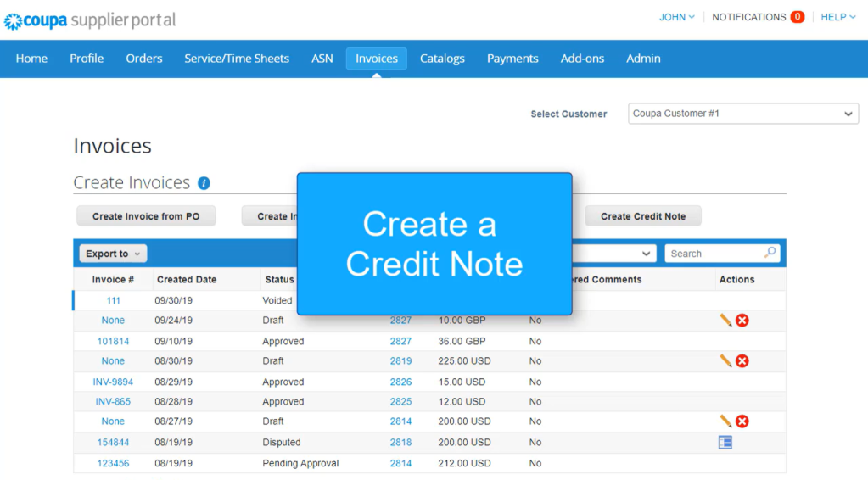
Task: Edit the 09/24/19 draft invoice pencil icon
Action: tap(725, 321)
